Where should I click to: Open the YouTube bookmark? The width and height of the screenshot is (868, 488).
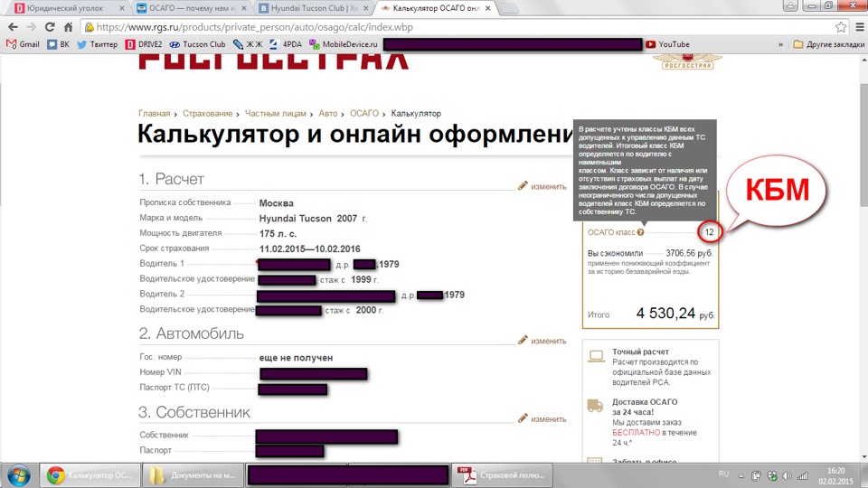click(667, 44)
